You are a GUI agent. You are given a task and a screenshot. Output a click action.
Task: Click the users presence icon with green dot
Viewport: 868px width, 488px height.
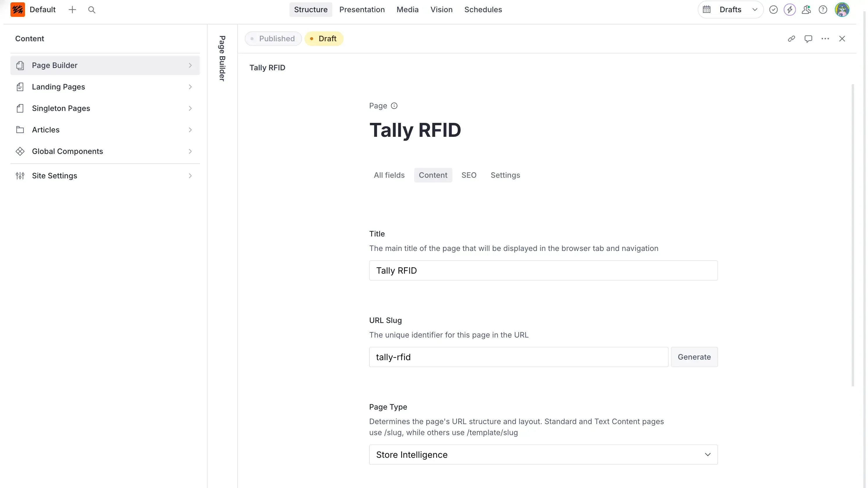(x=806, y=9)
